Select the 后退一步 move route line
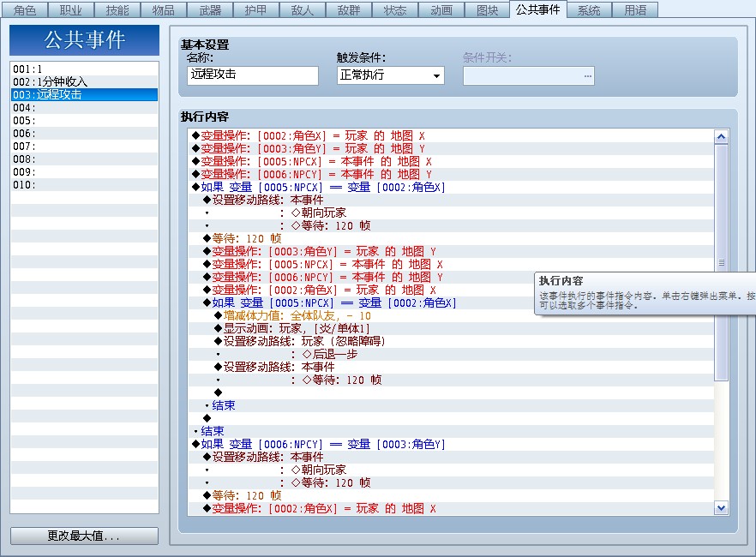 click(x=451, y=354)
